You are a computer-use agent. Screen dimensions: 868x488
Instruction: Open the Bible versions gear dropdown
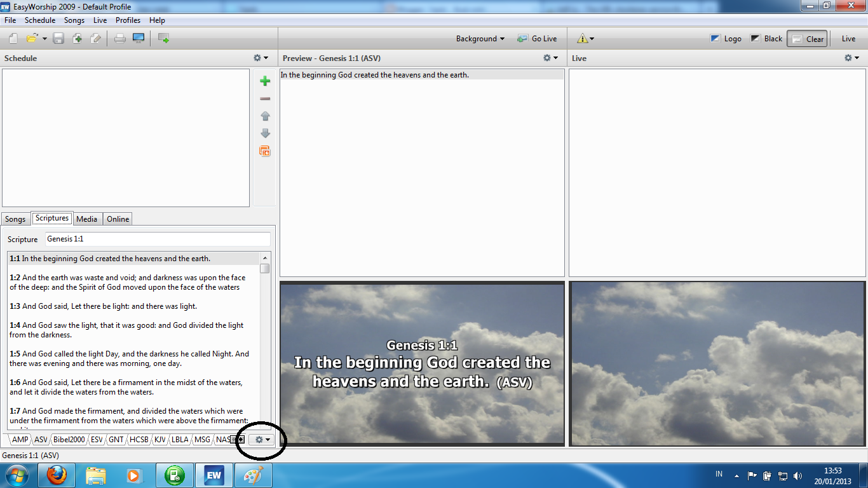(x=262, y=439)
